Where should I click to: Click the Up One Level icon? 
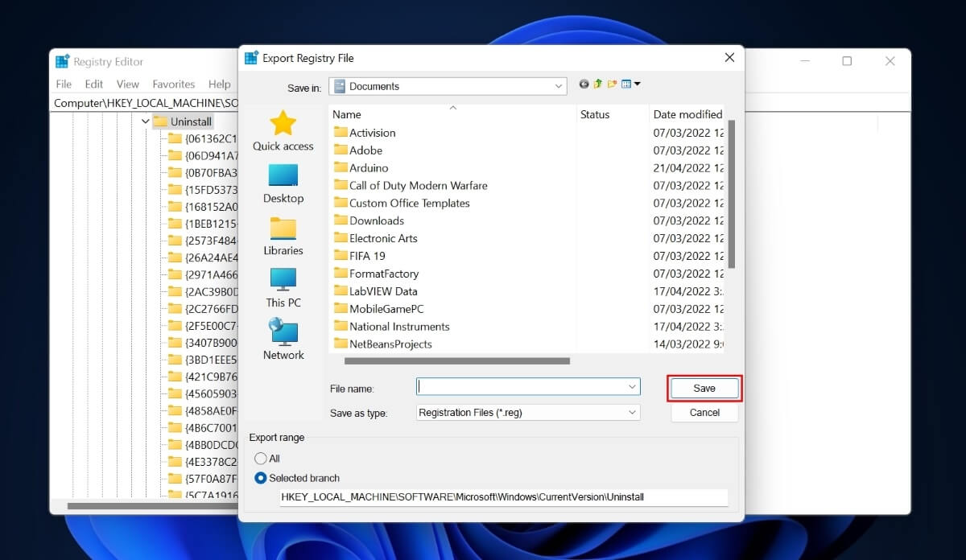(597, 84)
